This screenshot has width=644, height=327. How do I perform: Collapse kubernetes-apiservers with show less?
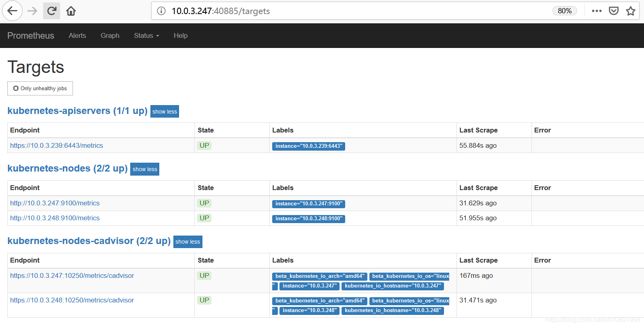[165, 112]
